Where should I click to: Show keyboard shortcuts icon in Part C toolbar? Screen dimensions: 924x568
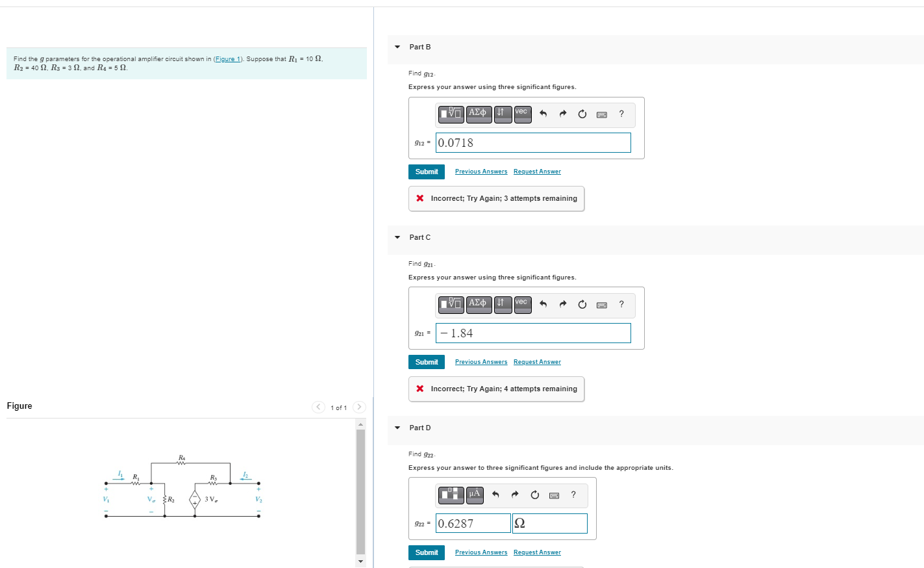tap(601, 304)
